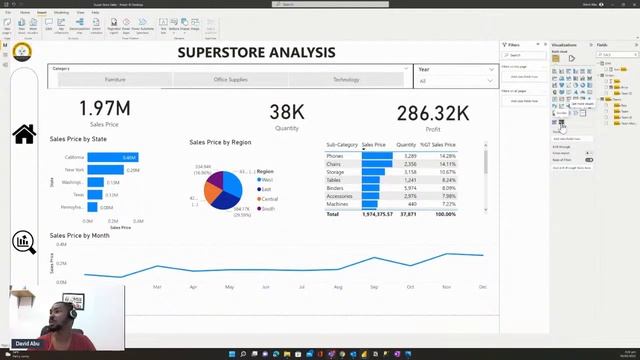Click the Image ribbon icon
This screenshot has height=360, width=640.
(195, 24)
